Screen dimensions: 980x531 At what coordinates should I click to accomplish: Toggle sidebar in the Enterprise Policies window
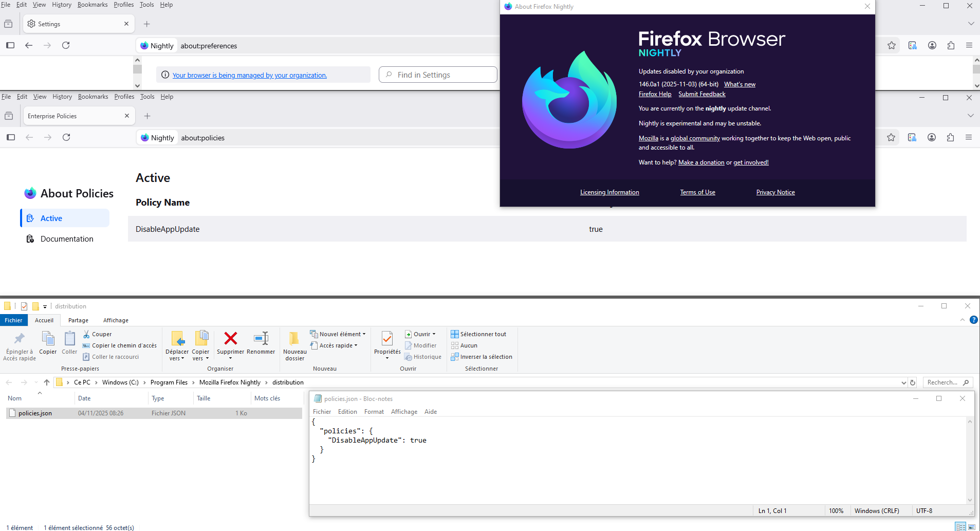click(11, 137)
